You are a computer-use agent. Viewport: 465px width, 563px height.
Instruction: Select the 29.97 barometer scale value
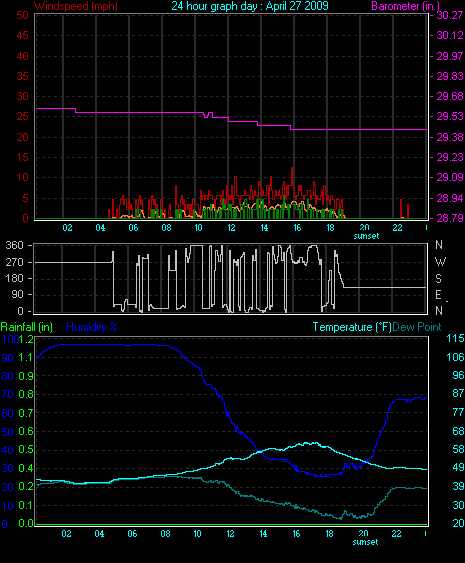pyautogui.click(x=450, y=56)
